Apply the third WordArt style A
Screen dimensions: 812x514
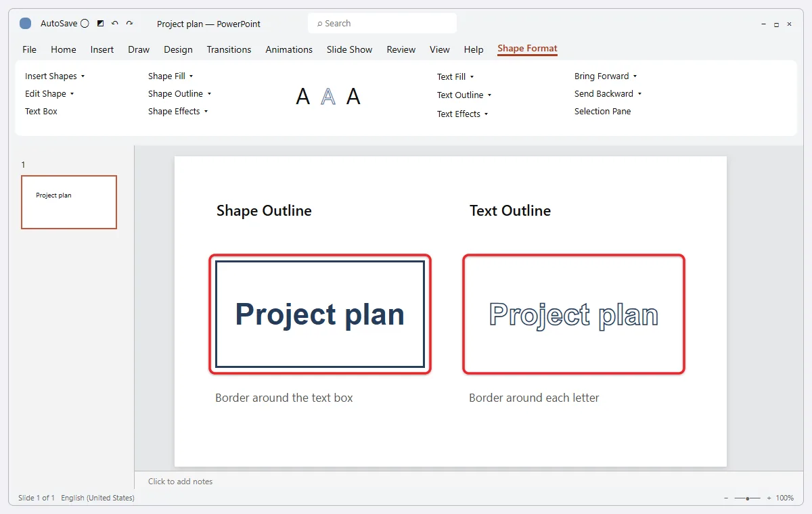point(353,97)
